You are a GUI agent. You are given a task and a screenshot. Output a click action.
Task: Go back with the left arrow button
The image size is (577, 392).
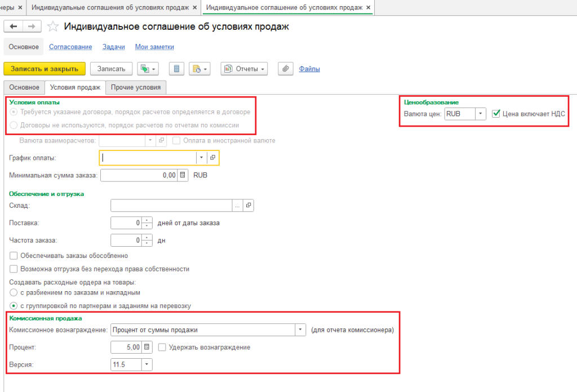pos(14,26)
